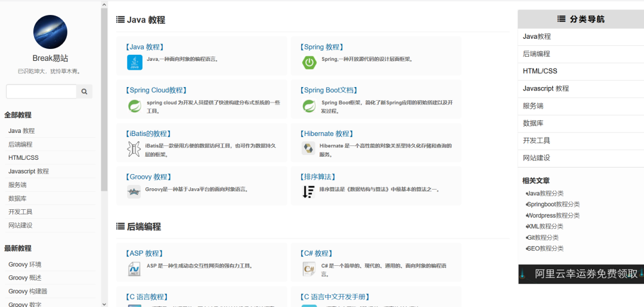The height and width of the screenshot is (307, 644).
Task: Open SEO教程分类 related article
Action: click(545, 249)
